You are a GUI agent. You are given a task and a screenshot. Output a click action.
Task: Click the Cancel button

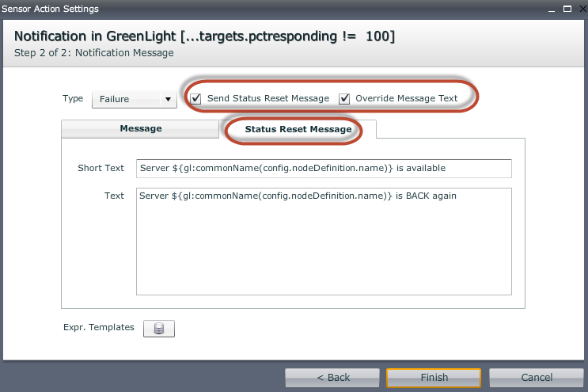pos(537,378)
